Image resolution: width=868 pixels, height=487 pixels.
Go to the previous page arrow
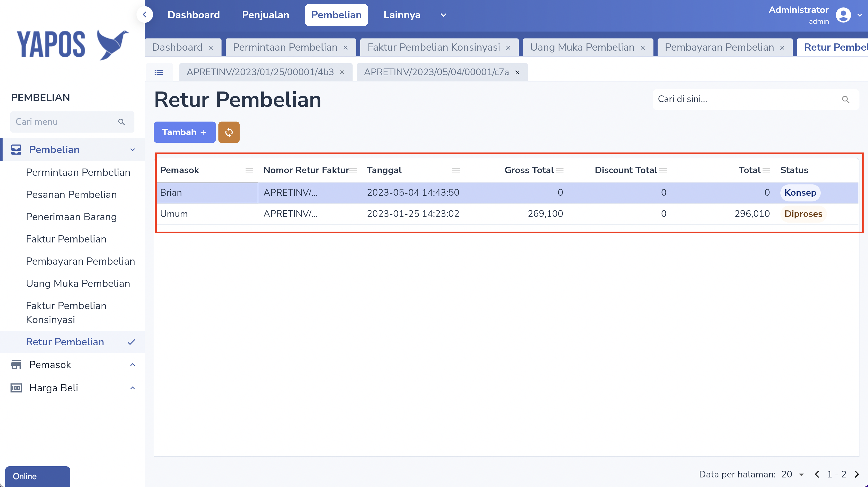[817, 475]
